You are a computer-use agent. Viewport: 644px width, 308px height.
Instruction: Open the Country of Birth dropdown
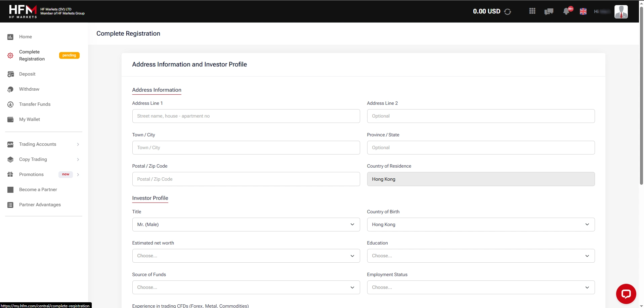pos(480,224)
